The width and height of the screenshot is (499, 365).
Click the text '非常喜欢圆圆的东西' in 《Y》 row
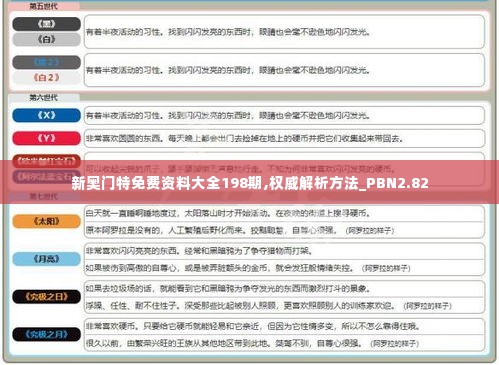[x=124, y=138]
